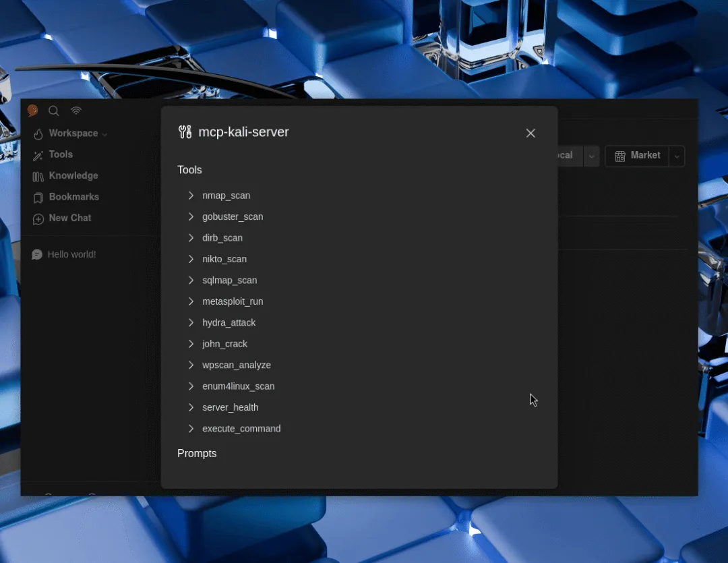The width and height of the screenshot is (728, 563).
Task: Expand the execute_command tool chevron
Action: 191,429
